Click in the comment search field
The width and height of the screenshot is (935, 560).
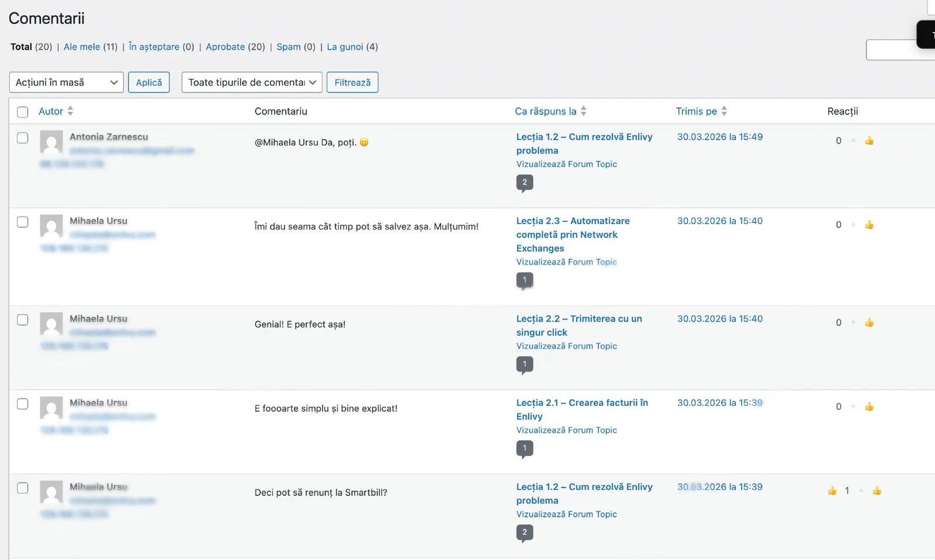coord(900,50)
